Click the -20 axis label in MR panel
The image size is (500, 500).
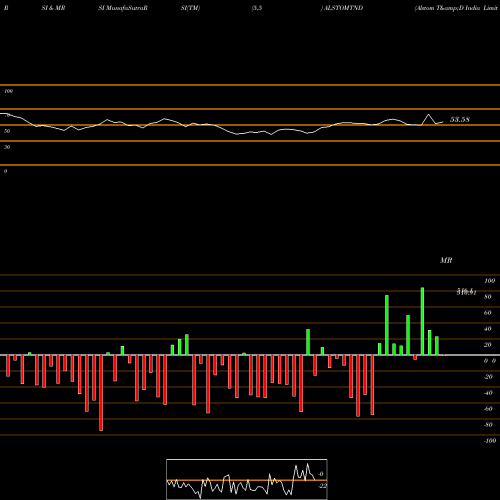pyautogui.click(x=488, y=377)
